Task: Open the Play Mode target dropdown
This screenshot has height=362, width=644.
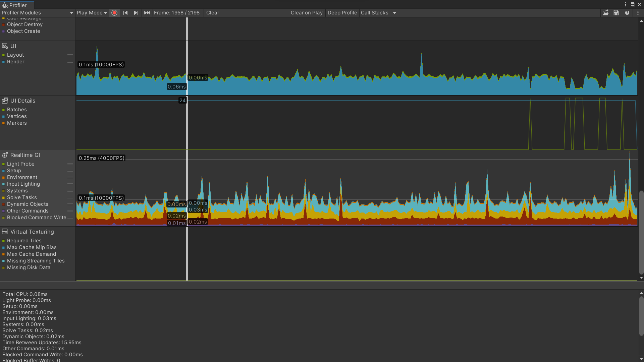Action: pyautogui.click(x=92, y=13)
